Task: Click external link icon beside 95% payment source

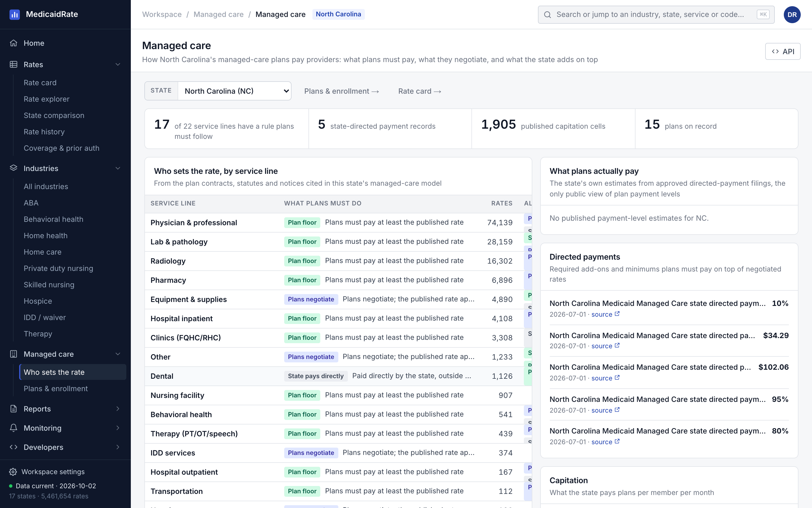Action: click(x=617, y=410)
